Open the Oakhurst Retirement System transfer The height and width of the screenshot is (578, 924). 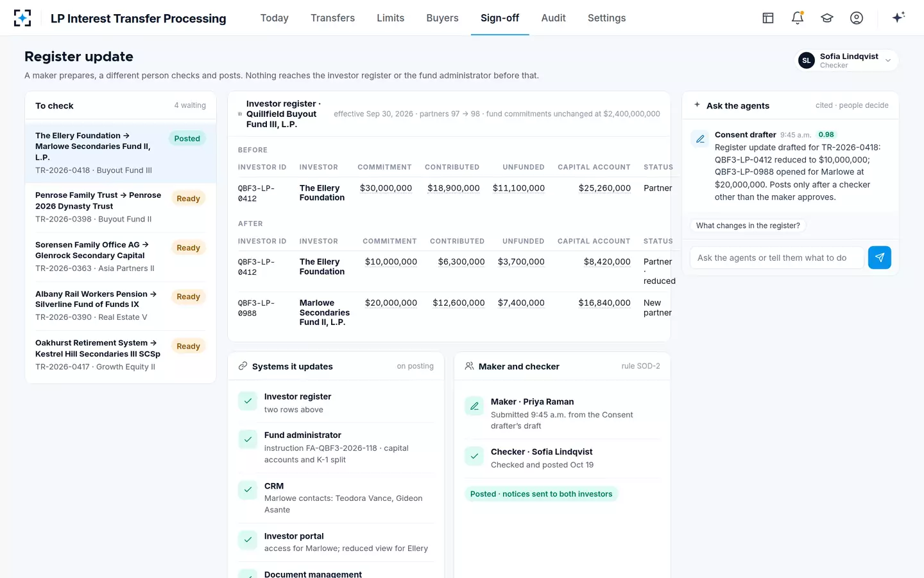[x=121, y=355]
